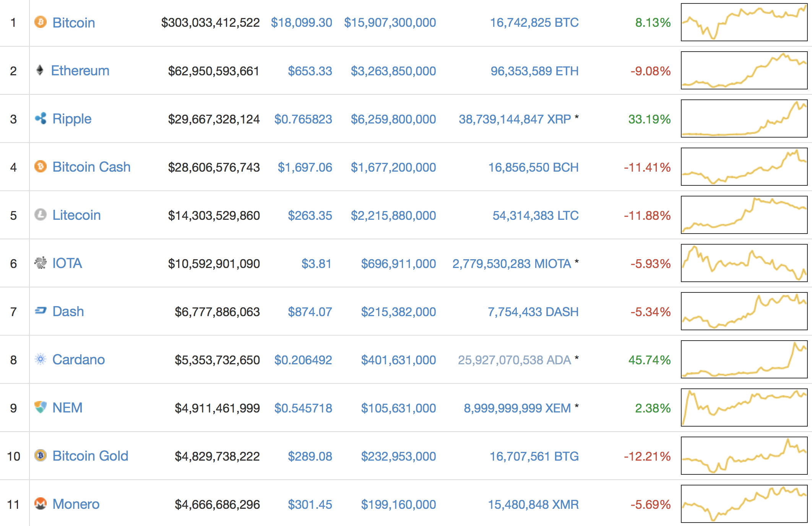
Task: Open the IOTA sparkline chart
Action: click(744, 263)
